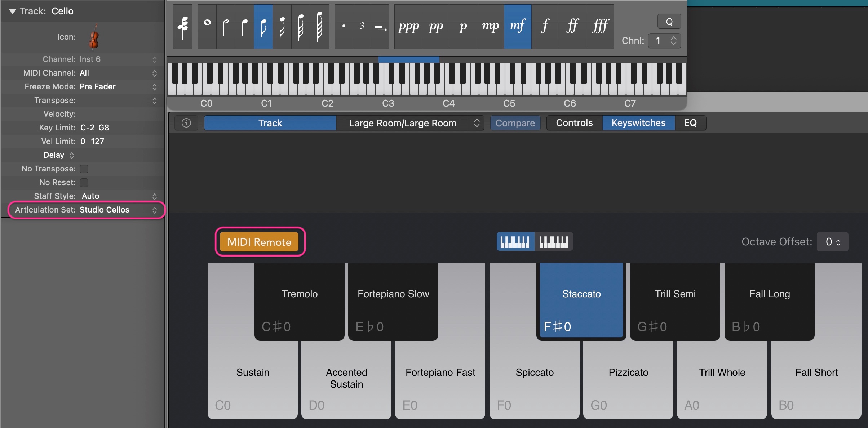Toggle the MIDI Remote button
The height and width of the screenshot is (428, 868).
(x=260, y=242)
